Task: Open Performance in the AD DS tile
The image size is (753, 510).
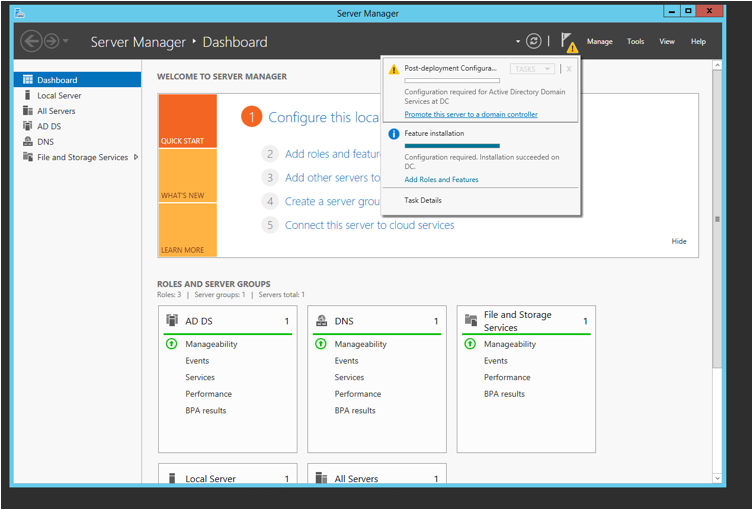Action: point(208,394)
